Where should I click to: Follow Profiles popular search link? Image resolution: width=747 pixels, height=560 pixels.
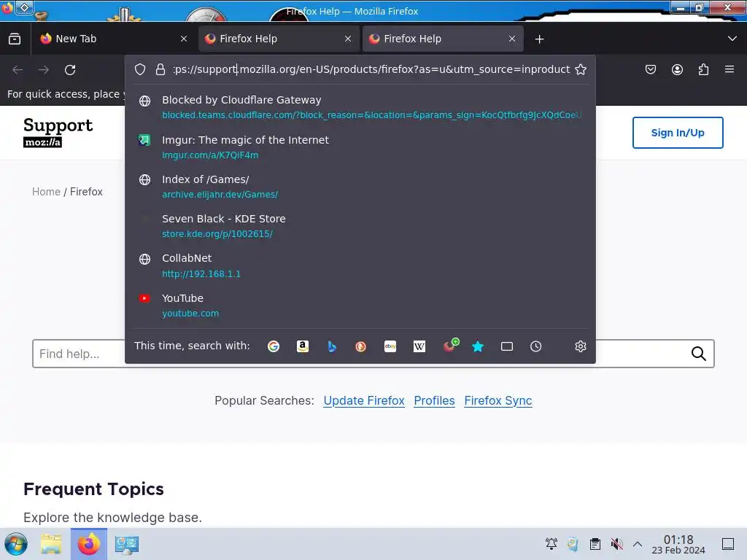click(x=434, y=401)
